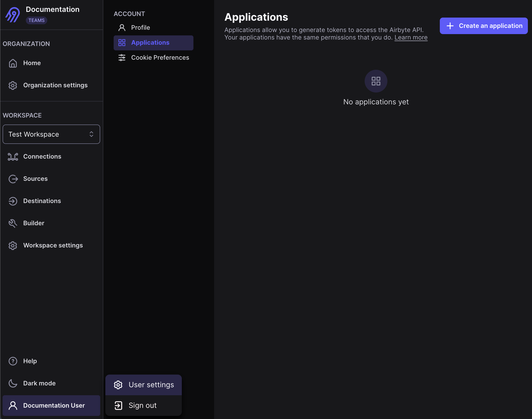This screenshot has height=419, width=532.
Task: Switch to the Applications settings tab
Action: coord(150,42)
